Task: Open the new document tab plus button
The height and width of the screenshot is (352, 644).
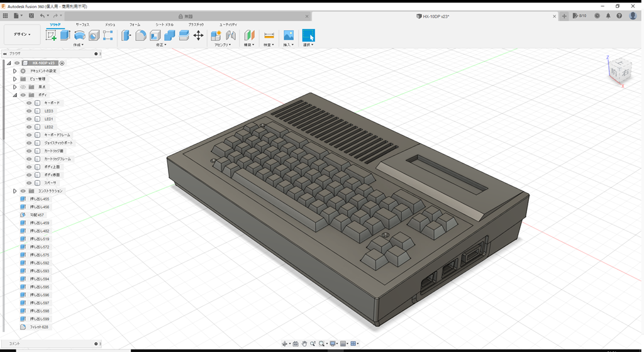Action: pos(564,16)
